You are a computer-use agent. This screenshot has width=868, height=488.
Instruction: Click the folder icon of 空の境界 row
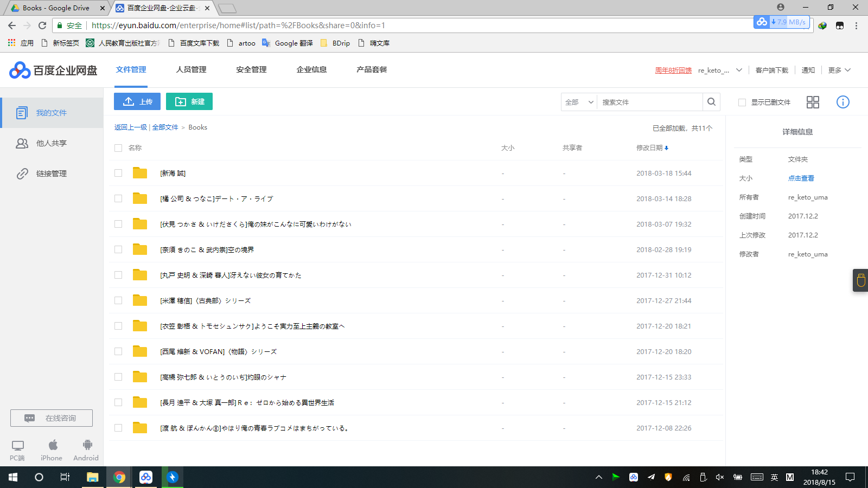(140, 249)
